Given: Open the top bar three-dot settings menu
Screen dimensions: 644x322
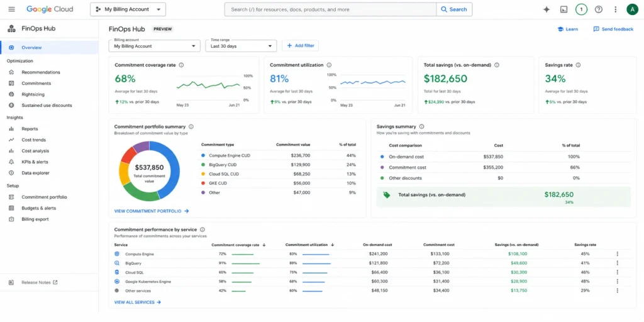Looking at the screenshot, I should click(615, 9).
